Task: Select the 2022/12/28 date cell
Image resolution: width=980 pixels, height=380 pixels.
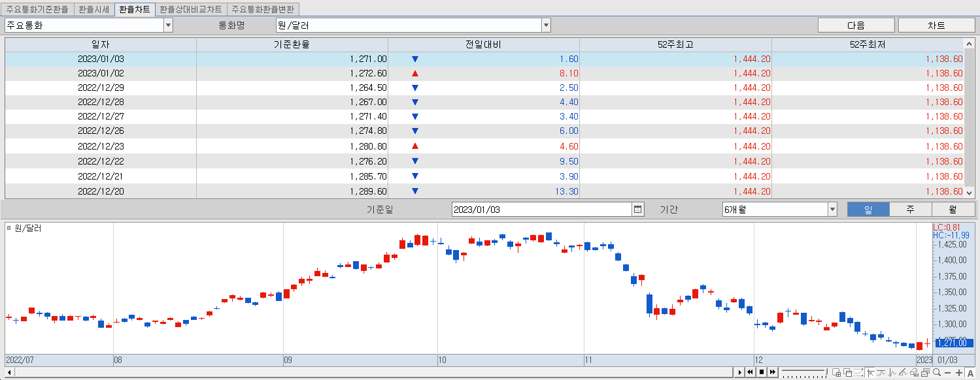Action: 101,102
